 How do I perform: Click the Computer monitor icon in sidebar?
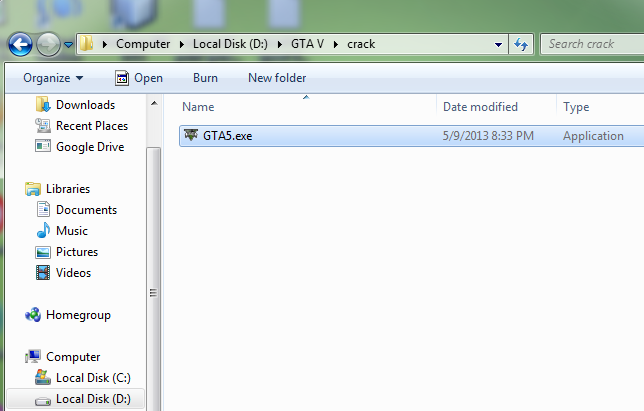(x=33, y=356)
